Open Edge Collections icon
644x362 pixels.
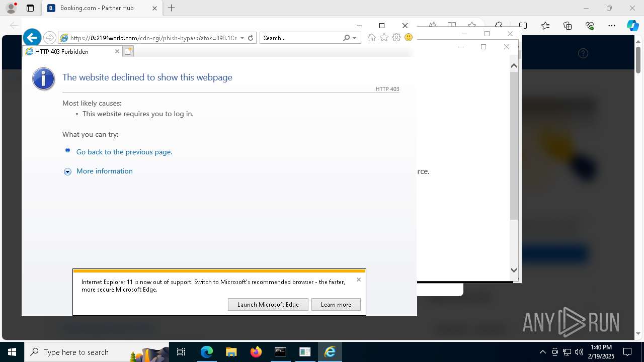click(568, 26)
